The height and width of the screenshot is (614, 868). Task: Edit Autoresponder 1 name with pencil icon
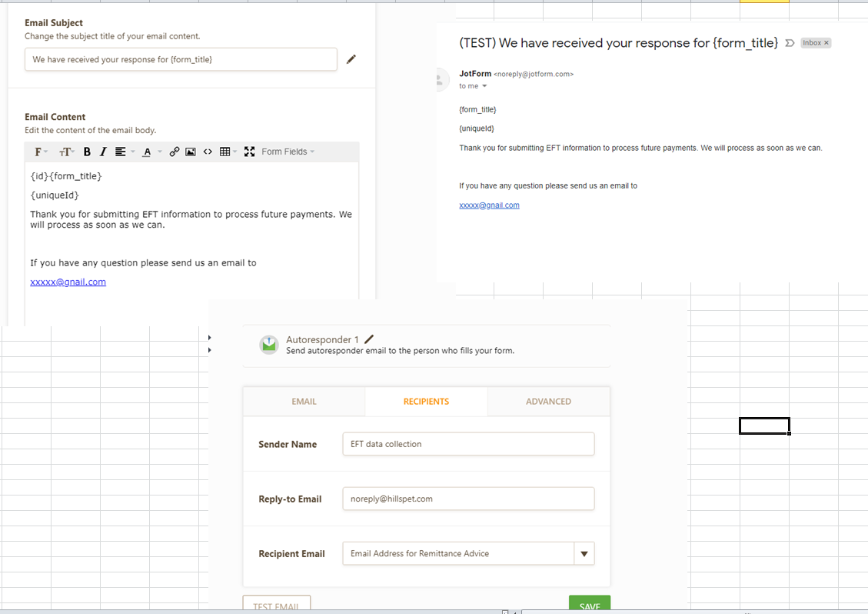369,339
